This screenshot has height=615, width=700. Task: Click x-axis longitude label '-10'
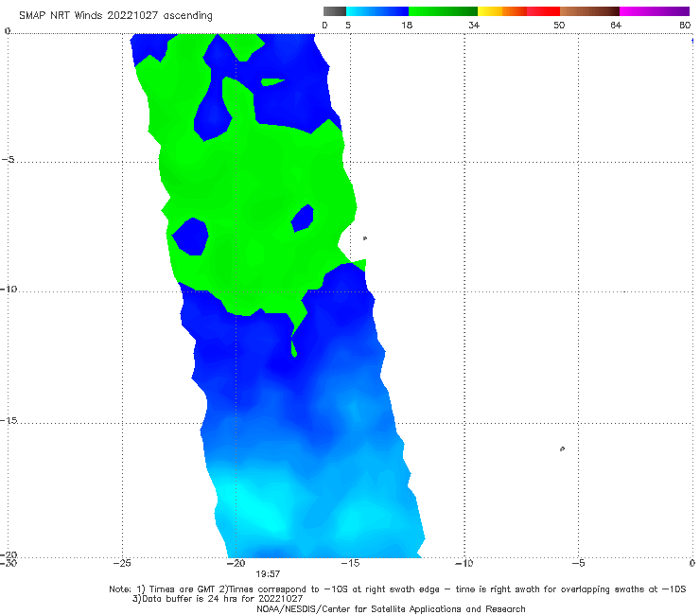[x=464, y=563]
